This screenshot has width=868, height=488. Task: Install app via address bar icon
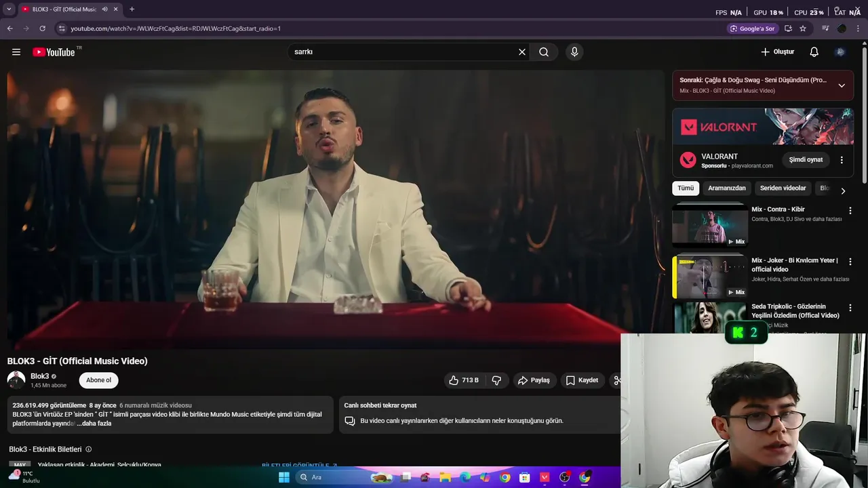point(788,28)
